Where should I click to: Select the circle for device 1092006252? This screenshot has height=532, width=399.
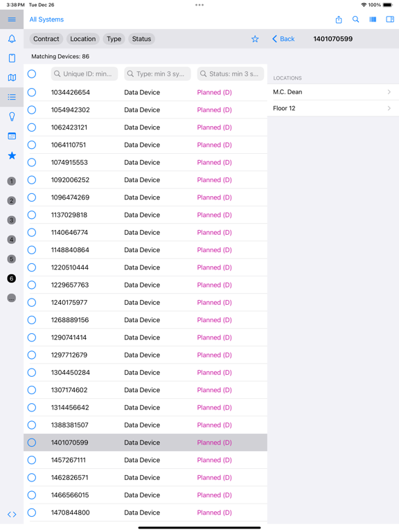point(32,180)
